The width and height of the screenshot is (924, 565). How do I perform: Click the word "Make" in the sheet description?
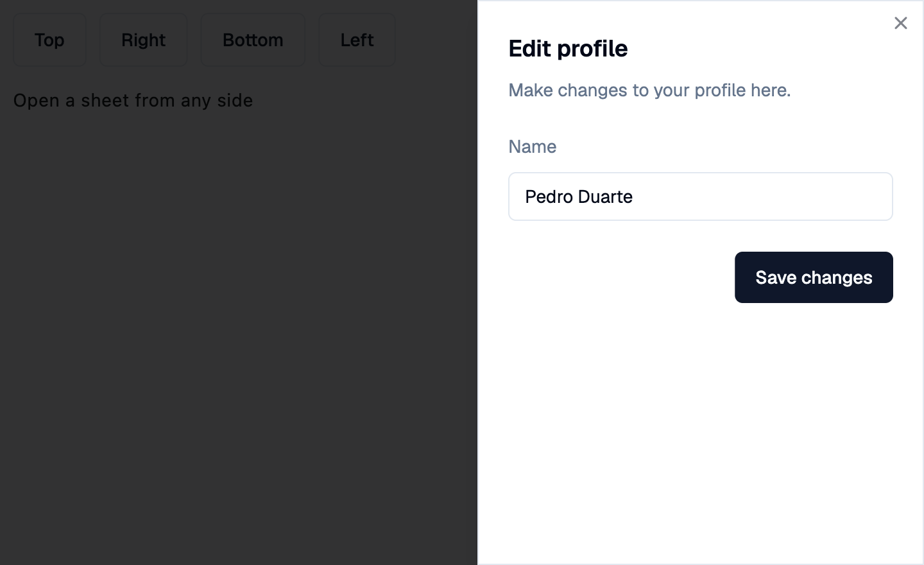(531, 90)
